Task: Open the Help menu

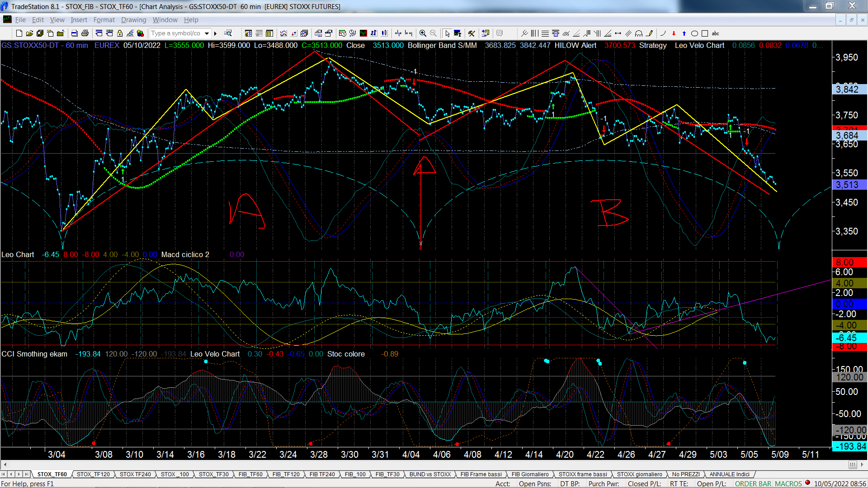Action: pos(191,20)
